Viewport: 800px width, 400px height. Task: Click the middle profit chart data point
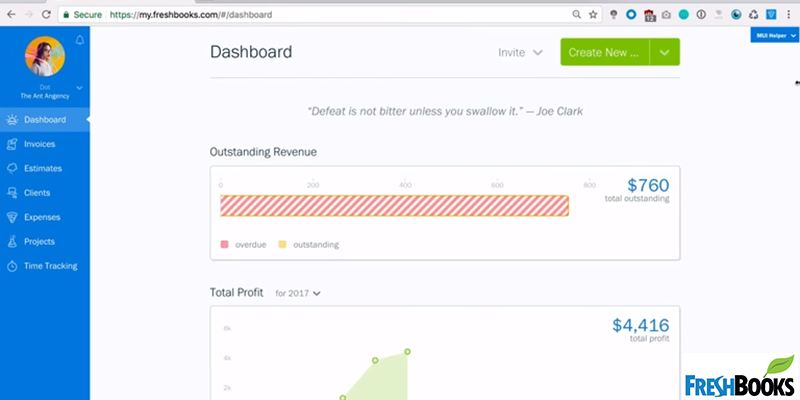pos(375,360)
